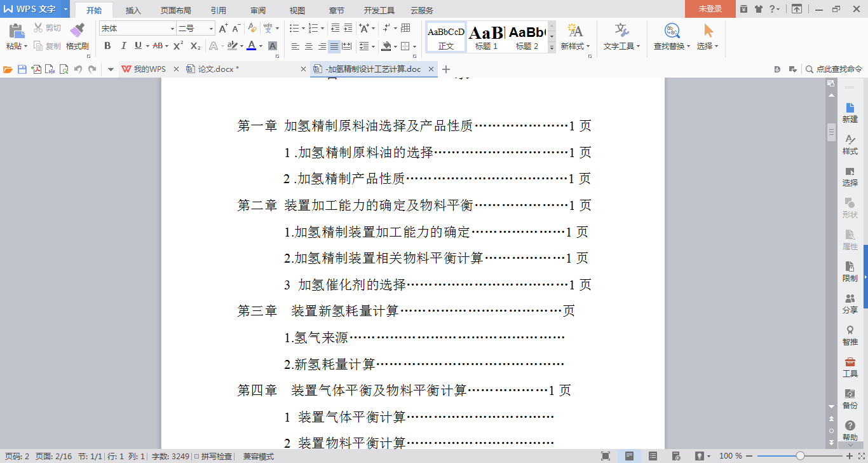Apply subscript formatting

pos(195,46)
